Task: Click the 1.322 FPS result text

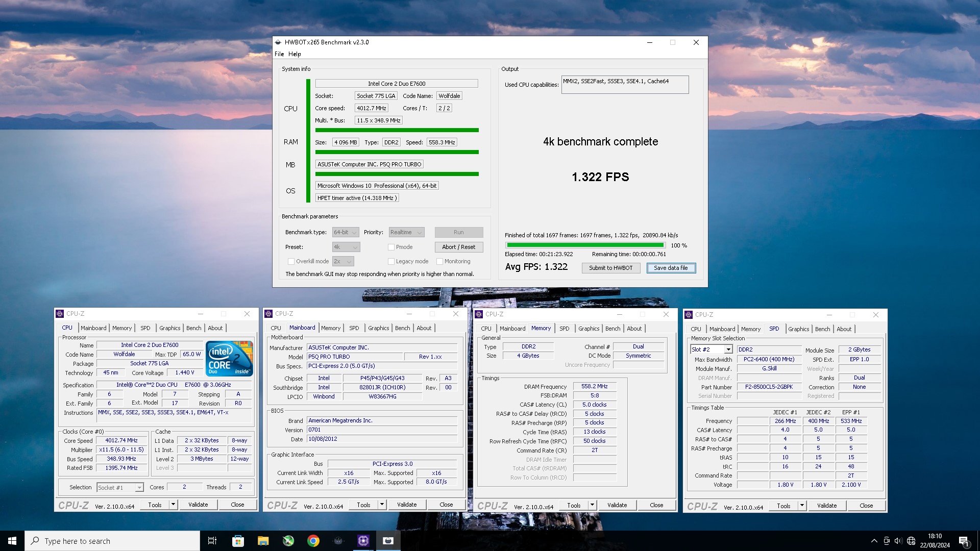Action: [x=600, y=177]
